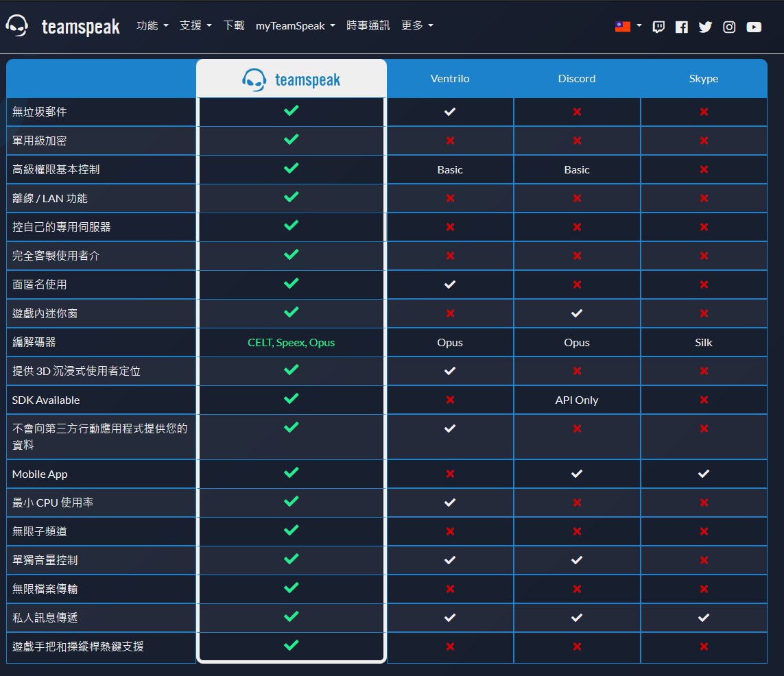Screen dimensions: 784x676
Task: Click the teamspeak logo in table header
Action: coord(291,80)
